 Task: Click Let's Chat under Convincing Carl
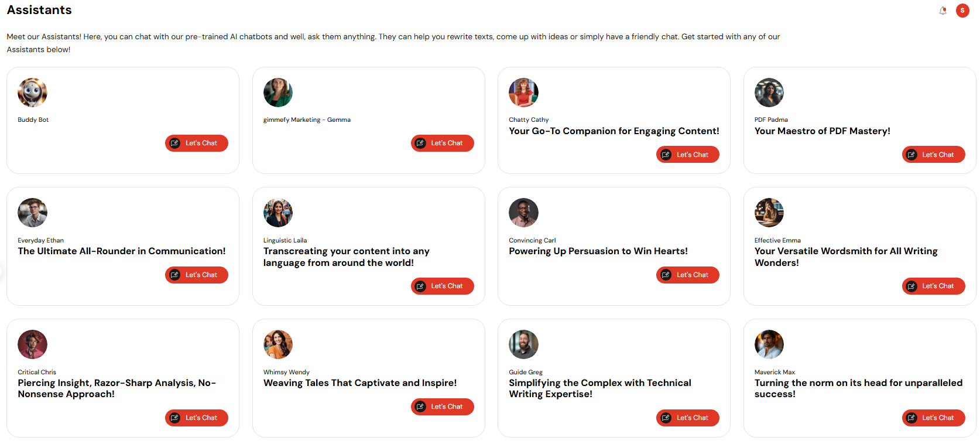tap(688, 275)
